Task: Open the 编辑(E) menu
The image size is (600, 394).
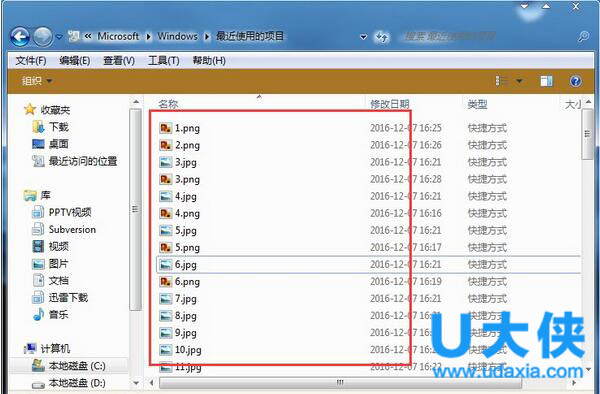Action: 75,60
